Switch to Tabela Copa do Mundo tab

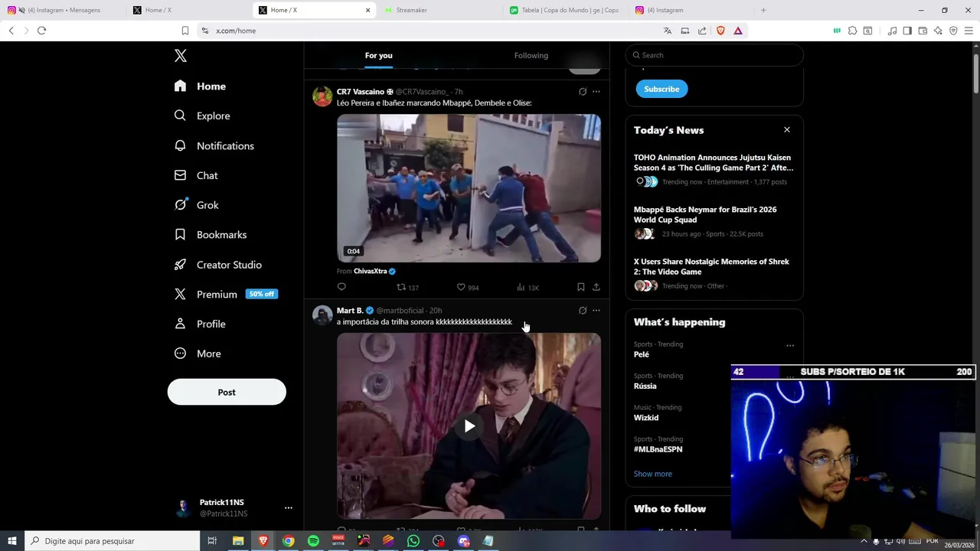(564, 10)
